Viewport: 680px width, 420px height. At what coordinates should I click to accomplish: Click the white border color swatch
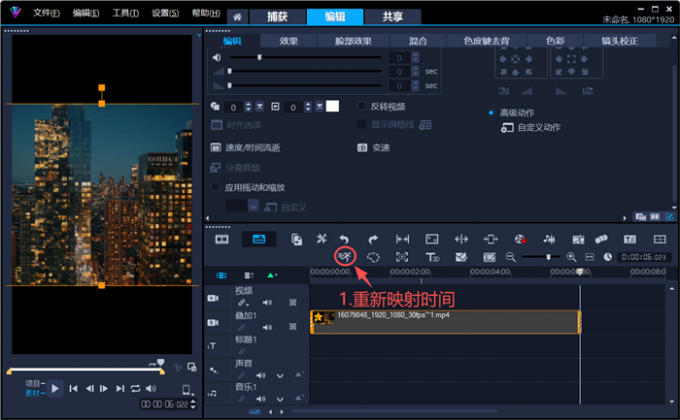pyautogui.click(x=332, y=106)
